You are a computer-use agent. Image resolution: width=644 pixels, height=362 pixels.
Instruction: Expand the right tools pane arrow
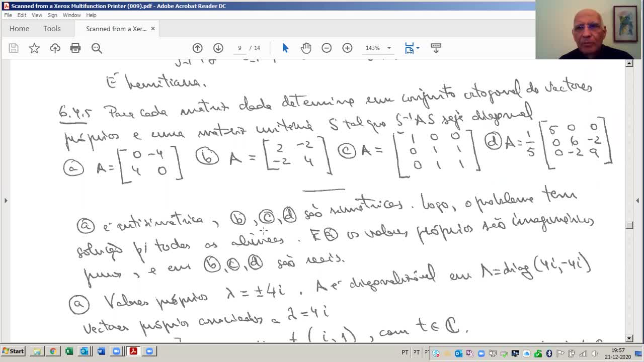[638, 201]
